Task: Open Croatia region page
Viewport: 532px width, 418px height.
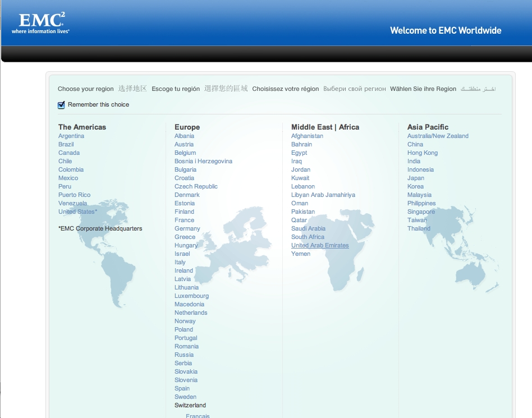Action: (x=184, y=178)
